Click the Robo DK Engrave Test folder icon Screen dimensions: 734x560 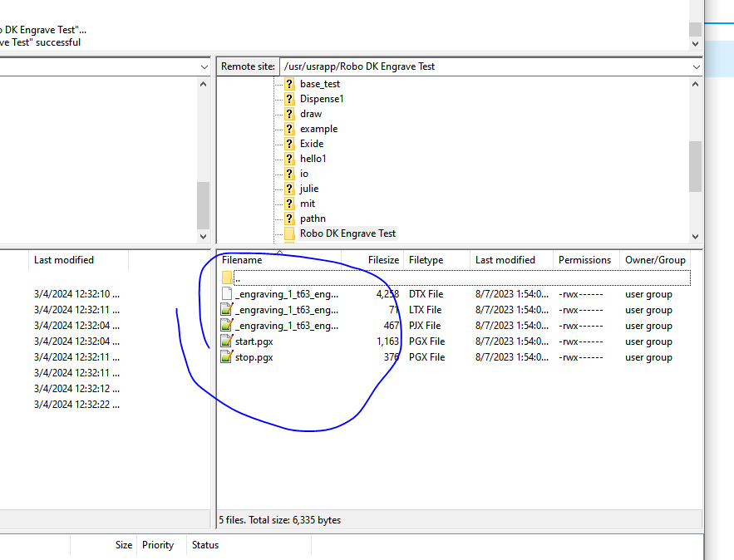289,233
